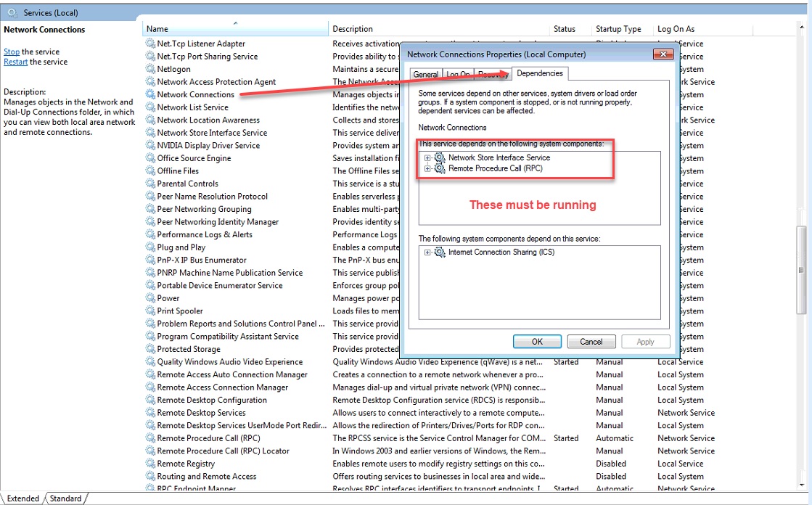Select the Network Connections service name
The image size is (812, 505).
[x=196, y=94]
